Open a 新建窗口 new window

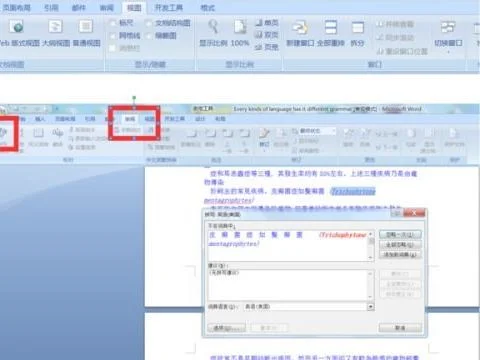(x=300, y=33)
